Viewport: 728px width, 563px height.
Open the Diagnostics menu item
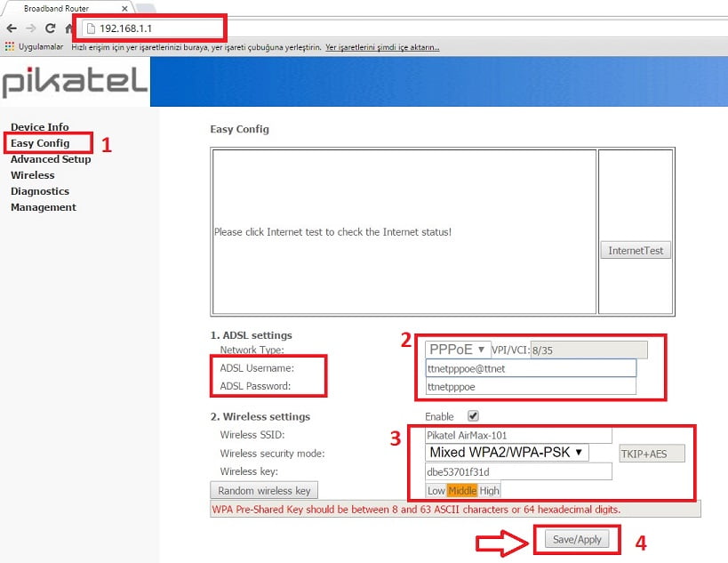point(39,191)
